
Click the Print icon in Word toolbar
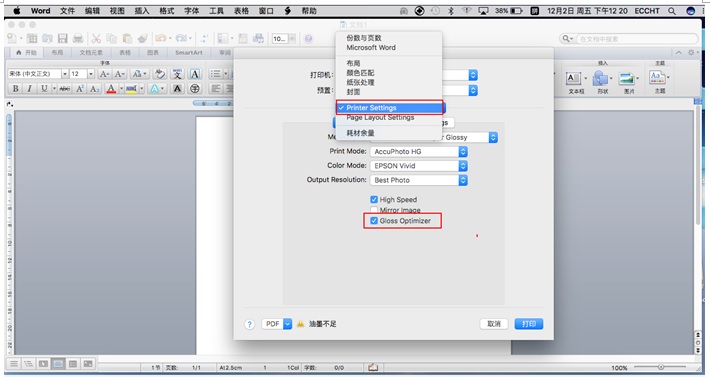click(78, 38)
